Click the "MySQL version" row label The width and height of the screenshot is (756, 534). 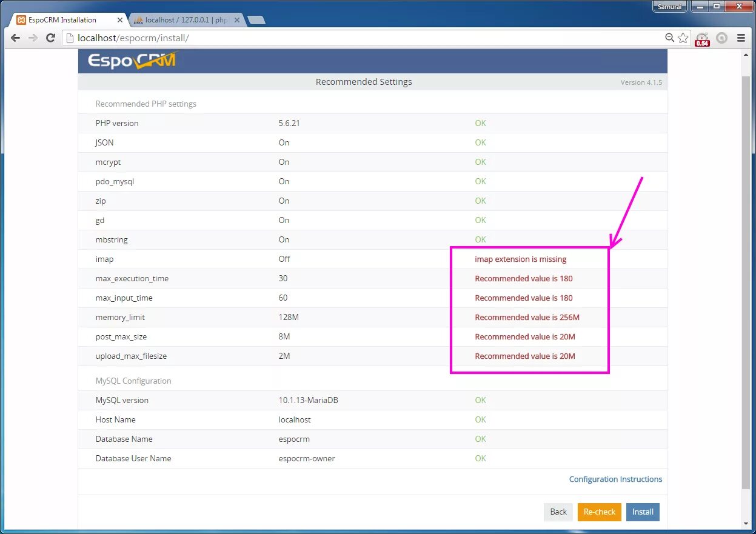(122, 400)
